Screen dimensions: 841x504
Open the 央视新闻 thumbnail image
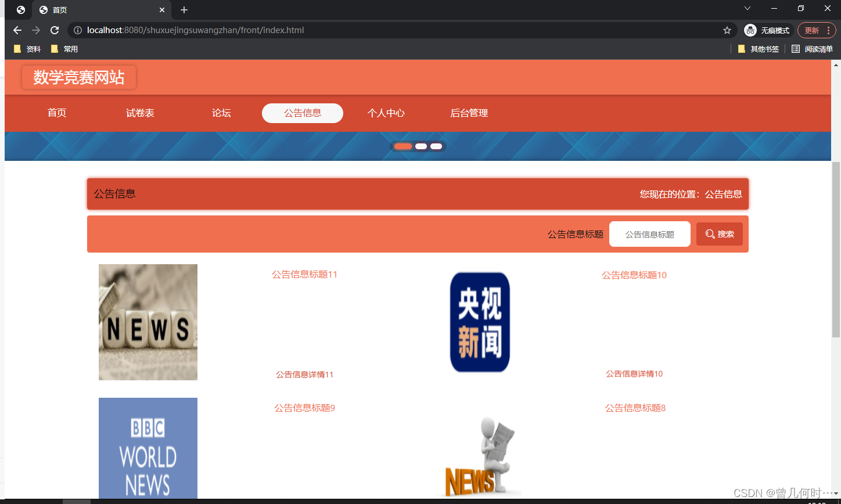480,322
